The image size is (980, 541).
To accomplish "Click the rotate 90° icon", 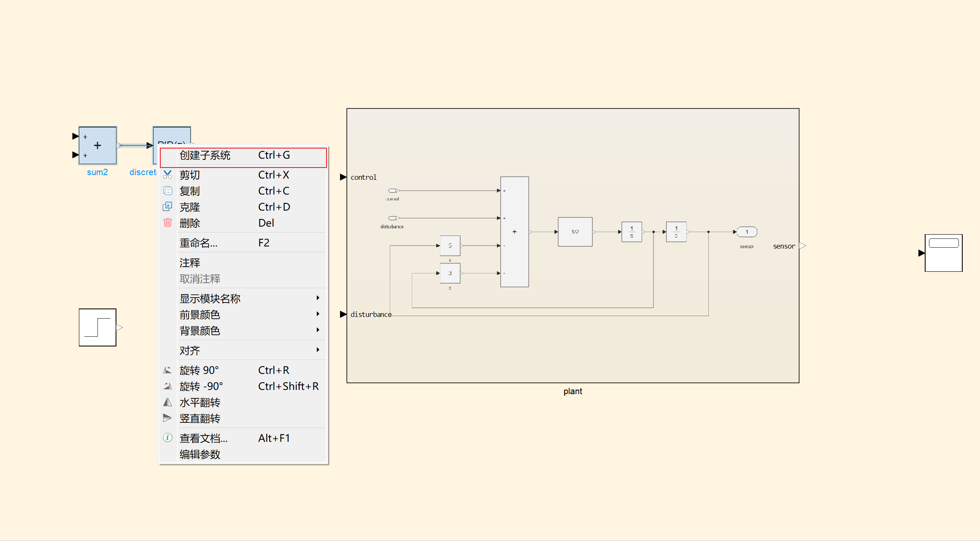I will click(x=167, y=370).
